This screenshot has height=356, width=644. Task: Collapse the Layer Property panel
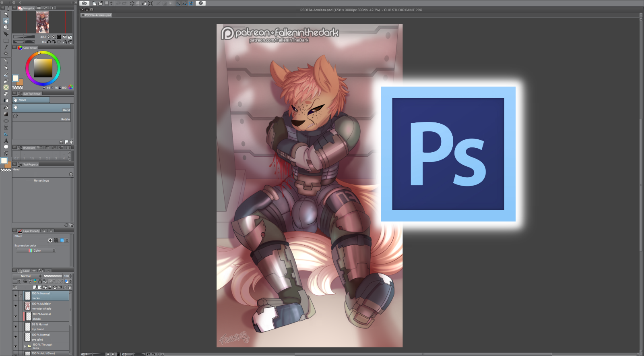(14, 231)
